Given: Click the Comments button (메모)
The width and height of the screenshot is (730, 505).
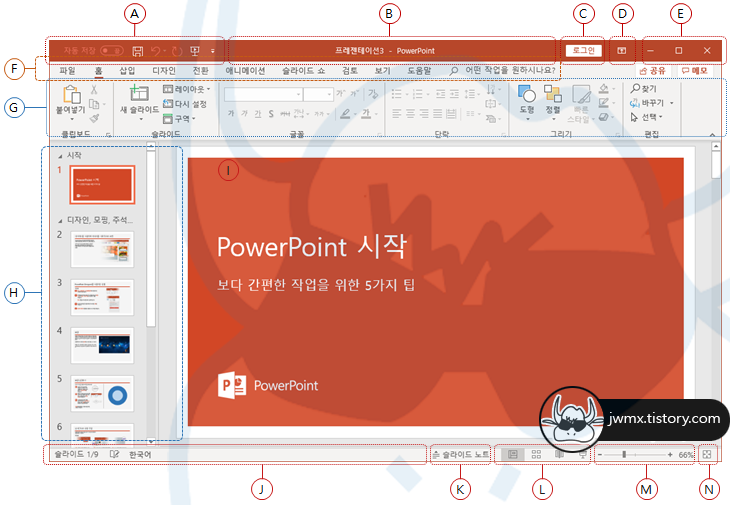Looking at the screenshot, I should 694,71.
